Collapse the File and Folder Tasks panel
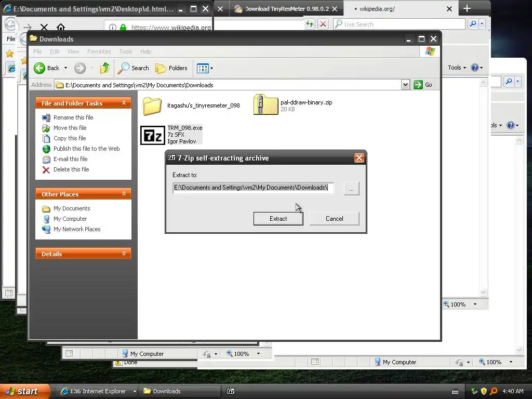Image resolution: width=532 pixels, height=399 pixels. pyautogui.click(x=124, y=103)
